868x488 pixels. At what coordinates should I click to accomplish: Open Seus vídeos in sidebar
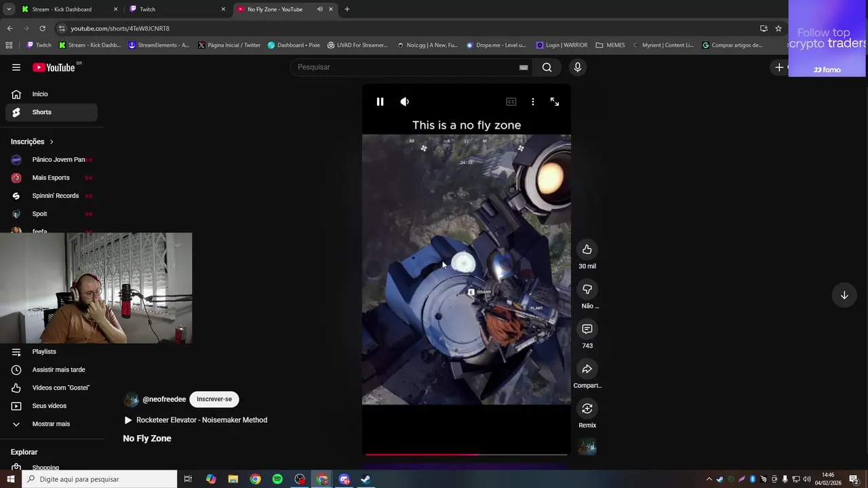[x=52, y=406]
